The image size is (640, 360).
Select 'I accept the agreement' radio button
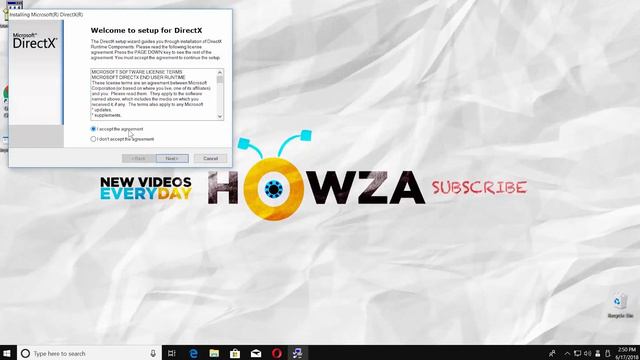(93, 129)
